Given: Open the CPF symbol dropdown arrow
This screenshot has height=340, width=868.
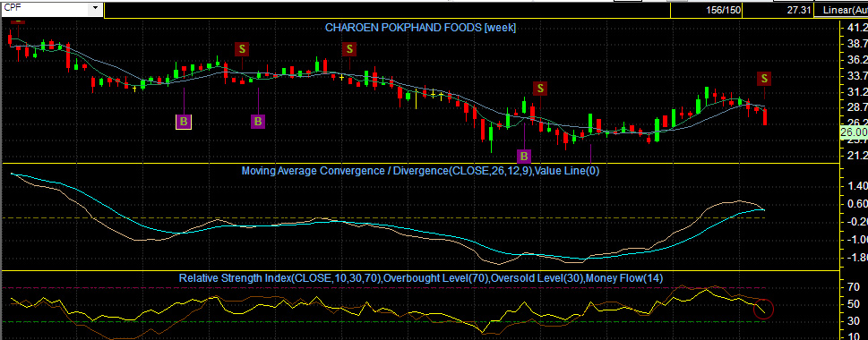Looking at the screenshot, I should coord(96,8).
